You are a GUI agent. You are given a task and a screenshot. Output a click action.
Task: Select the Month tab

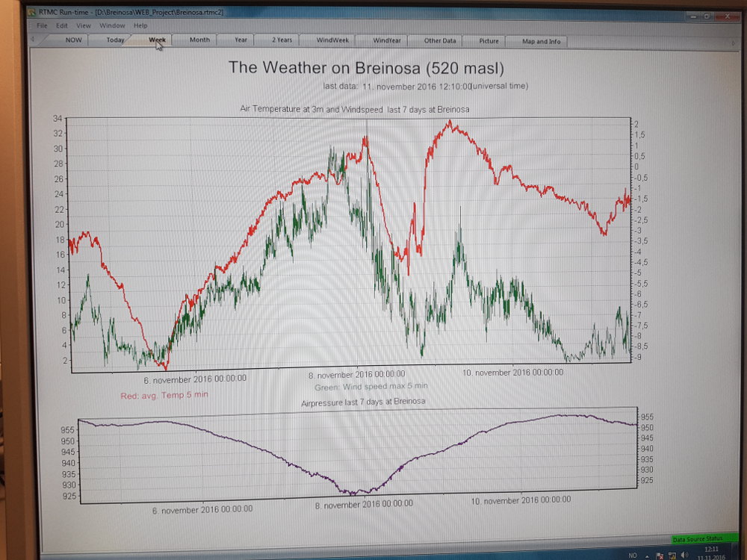click(x=199, y=40)
